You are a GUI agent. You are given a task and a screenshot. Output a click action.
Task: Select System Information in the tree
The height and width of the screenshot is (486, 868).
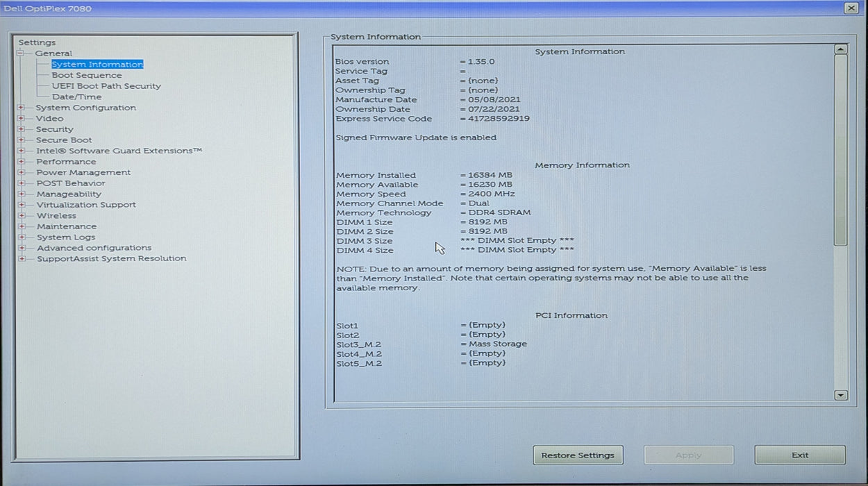(x=97, y=65)
